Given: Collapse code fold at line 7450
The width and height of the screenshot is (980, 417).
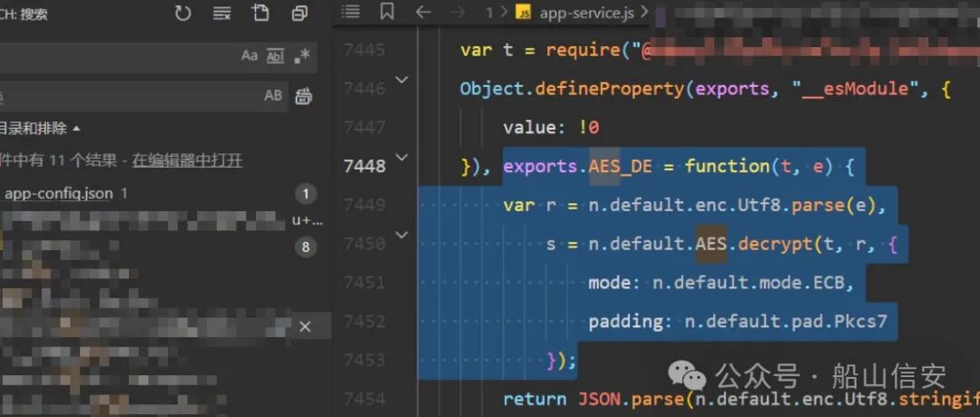Looking at the screenshot, I should coord(402,235).
